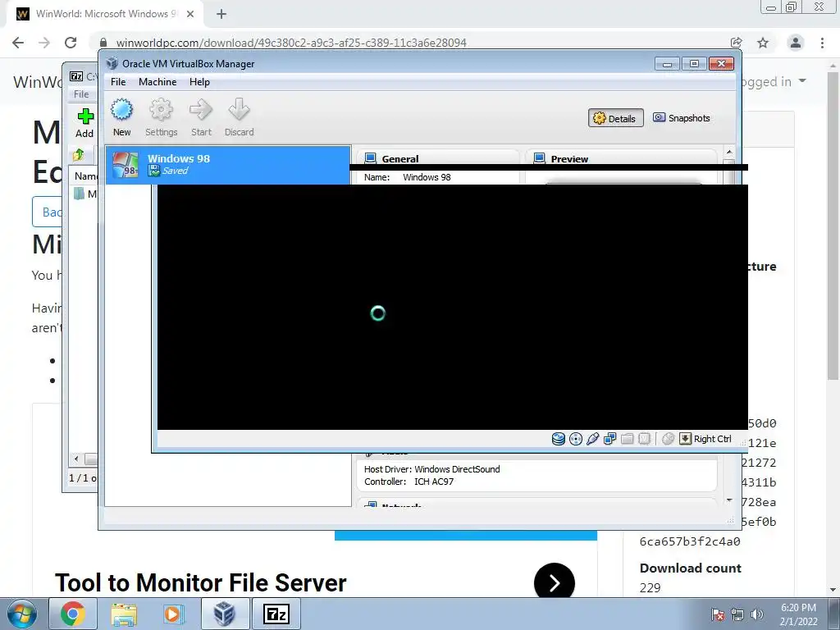840x630 pixels.
Task: Click the Chrome taskbar icon
Action: (x=73, y=614)
